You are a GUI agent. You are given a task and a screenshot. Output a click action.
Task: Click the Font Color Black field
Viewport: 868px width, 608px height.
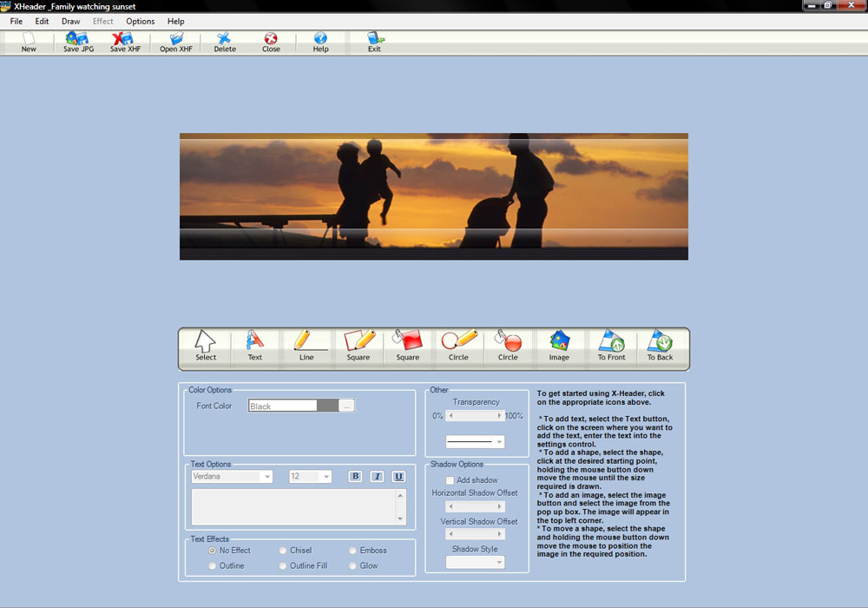[x=282, y=406]
